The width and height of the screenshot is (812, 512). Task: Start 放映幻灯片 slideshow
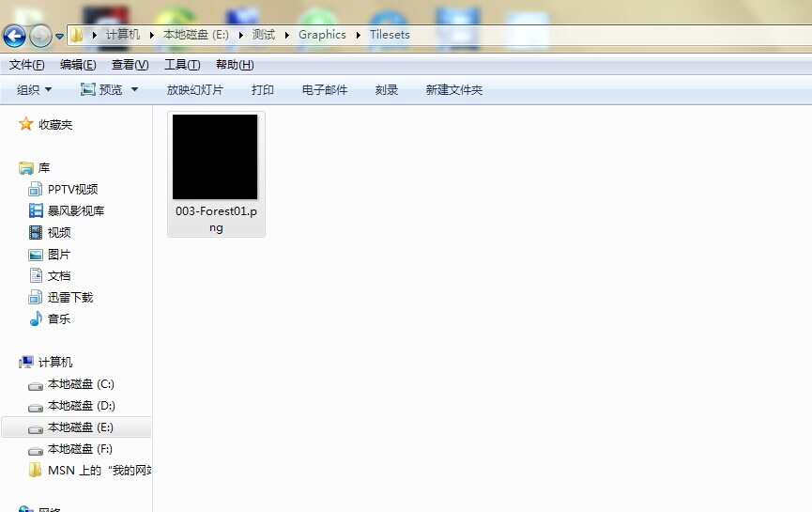click(x=194, y=89)
